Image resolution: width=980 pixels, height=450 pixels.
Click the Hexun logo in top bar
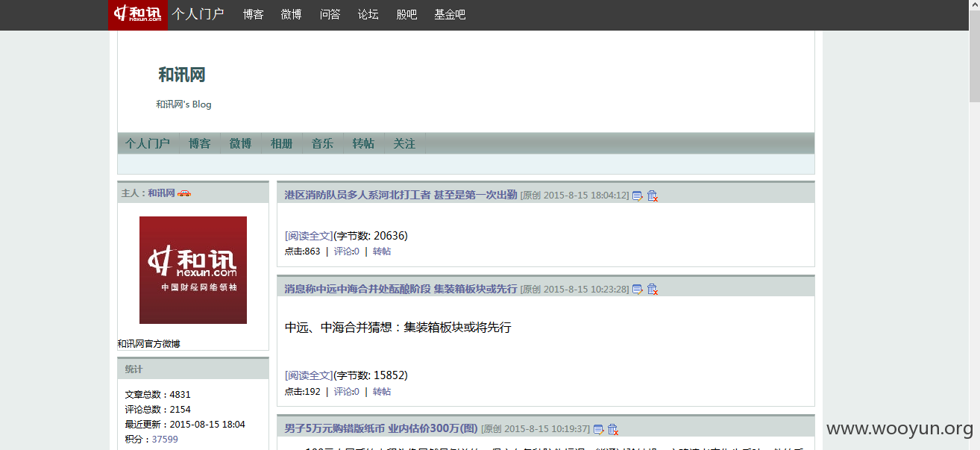click(x=138, y=15)
